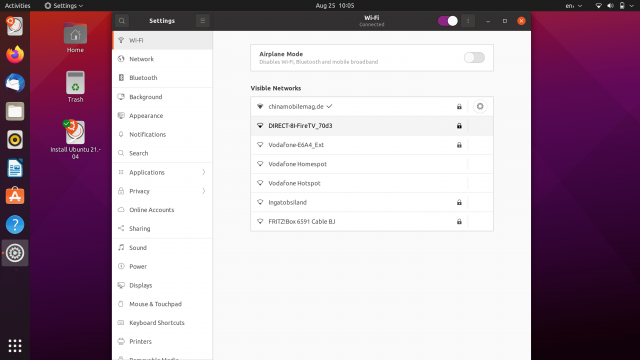Click the search icon in Settings header

(122, 21)
